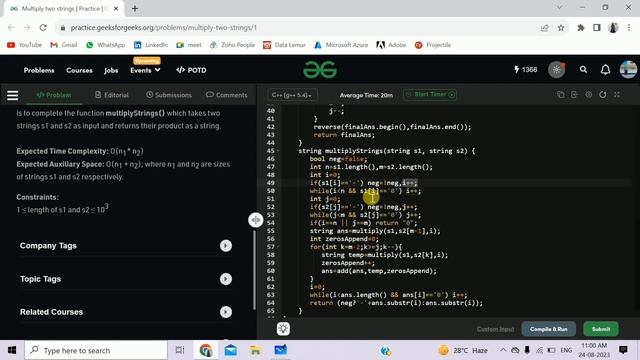Enter fullscreen editor mode icon
The height and width of the screenshot is (360, 640).
tap(617, 95)
